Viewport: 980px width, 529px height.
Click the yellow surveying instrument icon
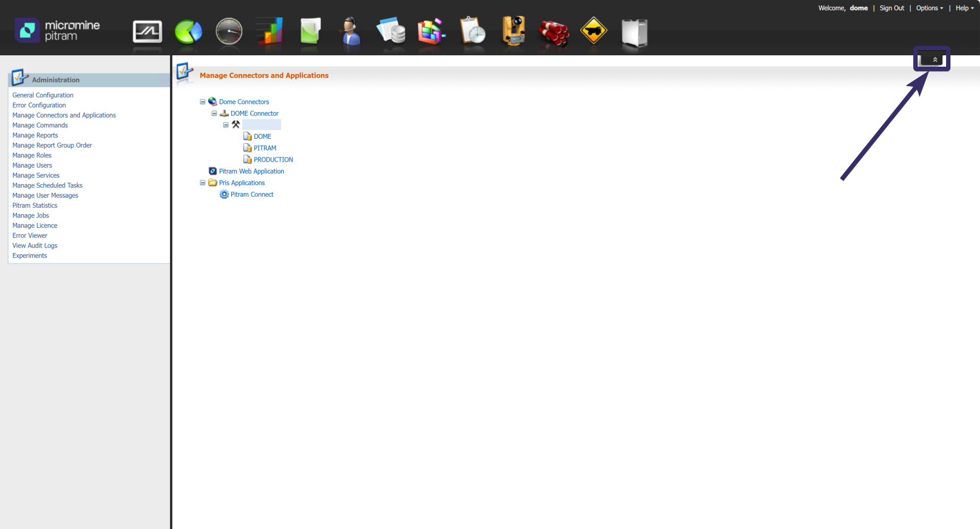[514, 31]
